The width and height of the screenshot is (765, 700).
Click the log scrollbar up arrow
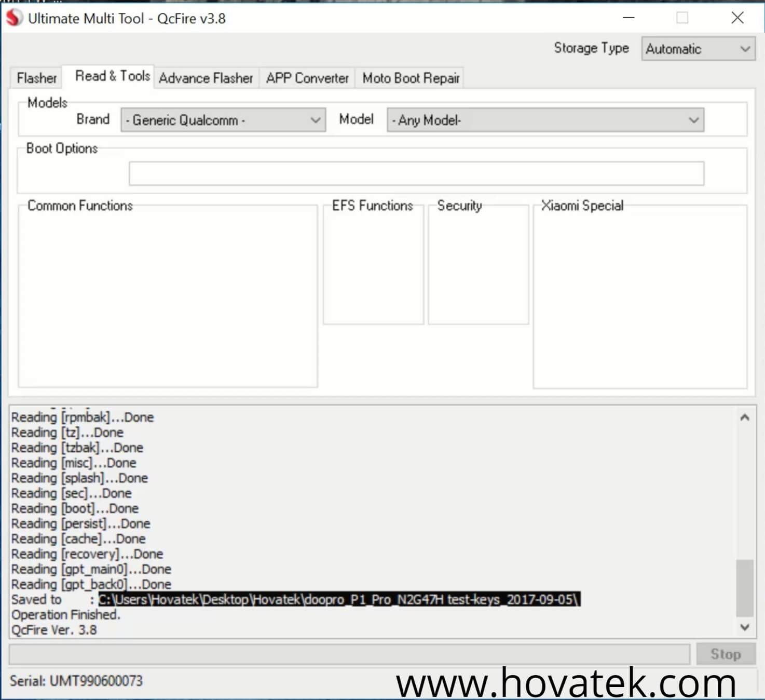coord(745,418)
